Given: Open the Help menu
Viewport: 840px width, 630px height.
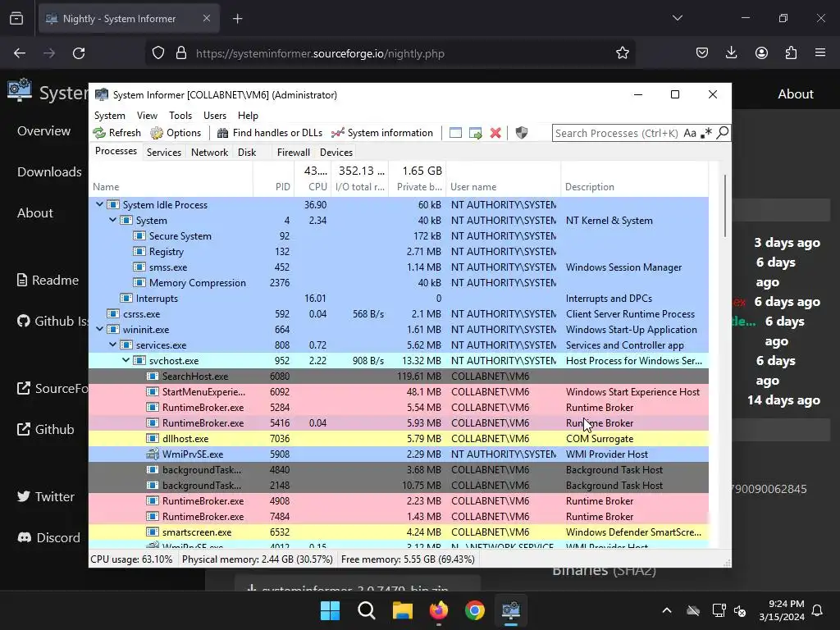Looking at the screenshot, I should point(248,115).
